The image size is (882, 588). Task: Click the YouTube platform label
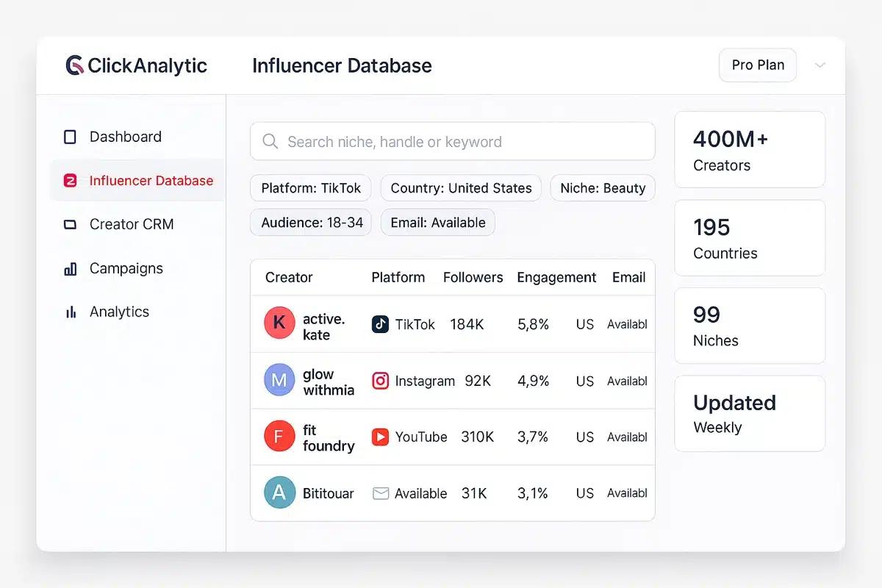(421, 437)
